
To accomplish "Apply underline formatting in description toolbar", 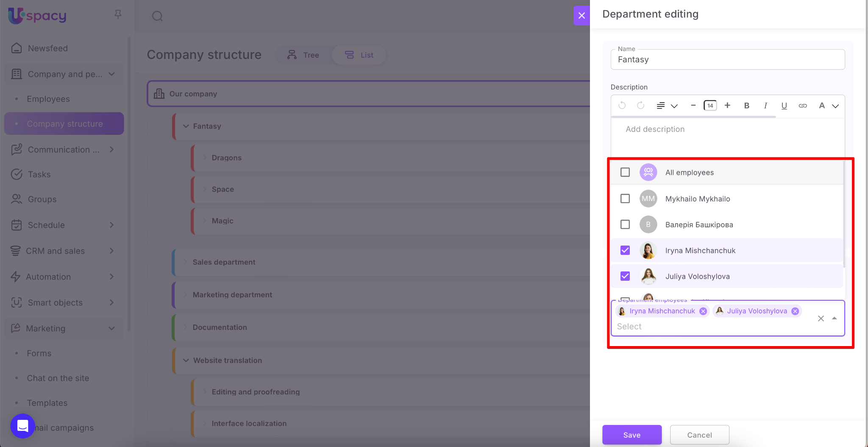I will [784, 106].
